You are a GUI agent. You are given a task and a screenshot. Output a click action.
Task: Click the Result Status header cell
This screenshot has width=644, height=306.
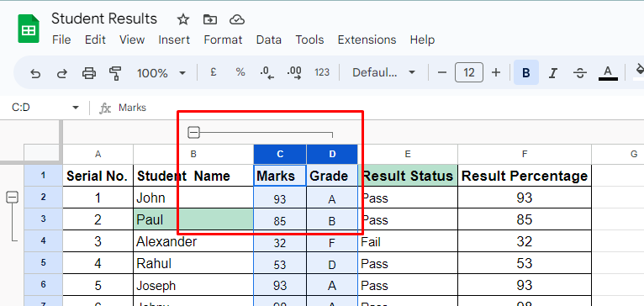tap(408, 176)
